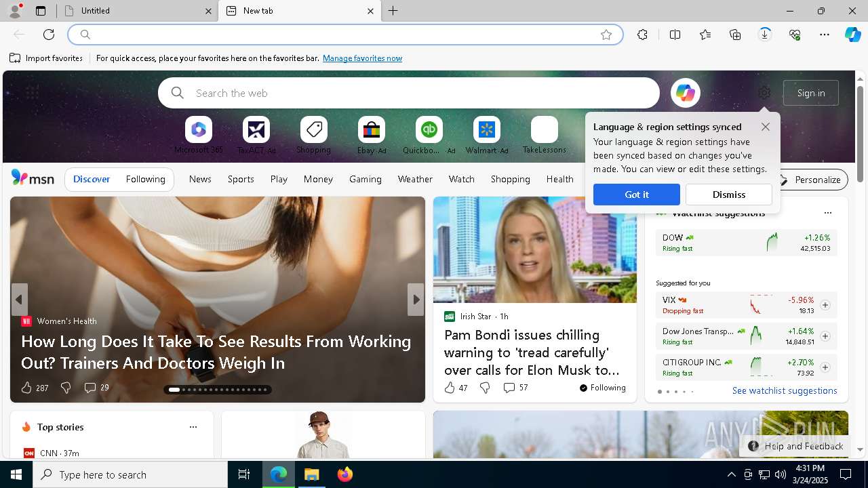Click the browser profile icon

pyautogui.click(x=14, y=11)
